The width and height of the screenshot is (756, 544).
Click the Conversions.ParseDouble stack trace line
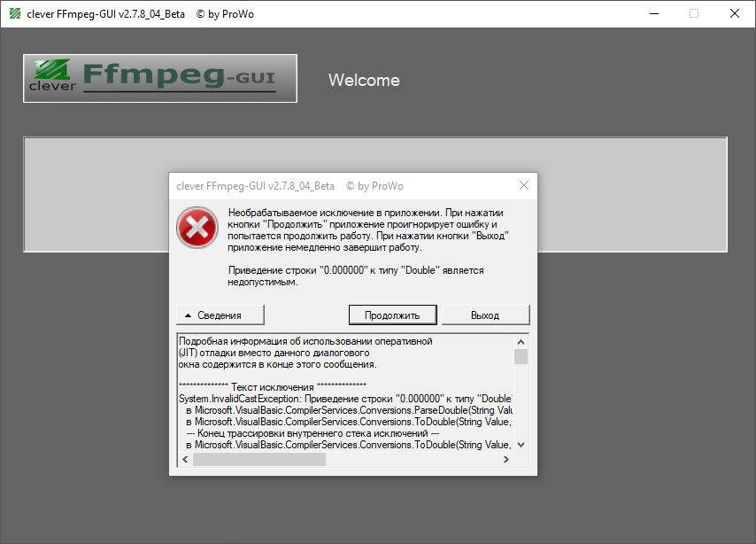(349, 410)
